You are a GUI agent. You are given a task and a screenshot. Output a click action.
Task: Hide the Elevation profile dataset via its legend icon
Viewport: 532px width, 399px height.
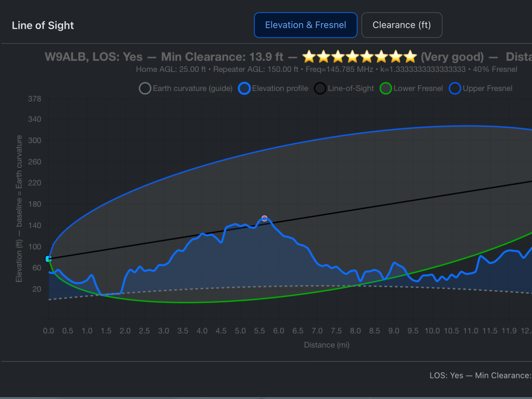coord(244,89)
